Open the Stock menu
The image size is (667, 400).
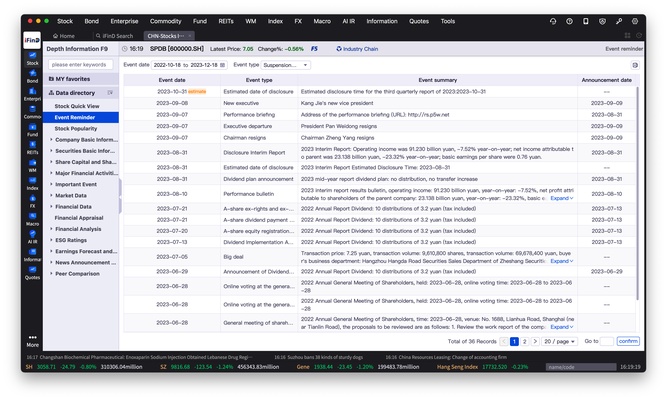pyautogui.click(x=65, y=21)
